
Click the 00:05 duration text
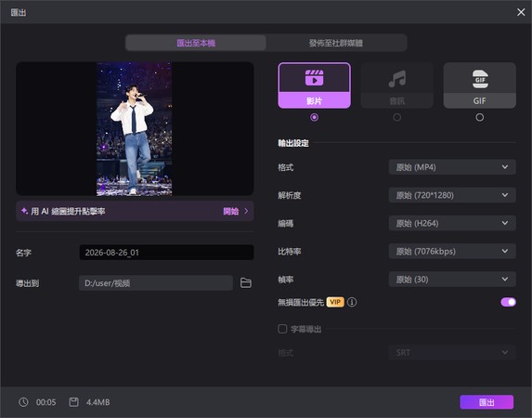pos(46,402)
